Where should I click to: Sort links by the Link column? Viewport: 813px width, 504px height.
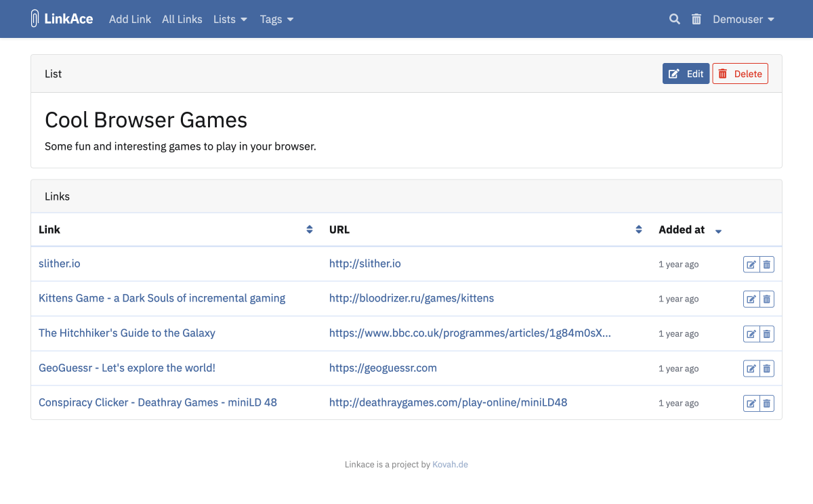tap(310, 230)
